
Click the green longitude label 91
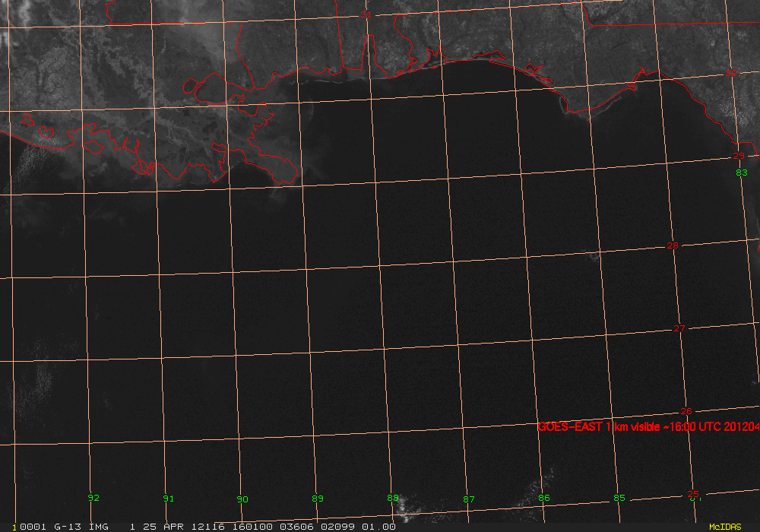pos(168,498)
